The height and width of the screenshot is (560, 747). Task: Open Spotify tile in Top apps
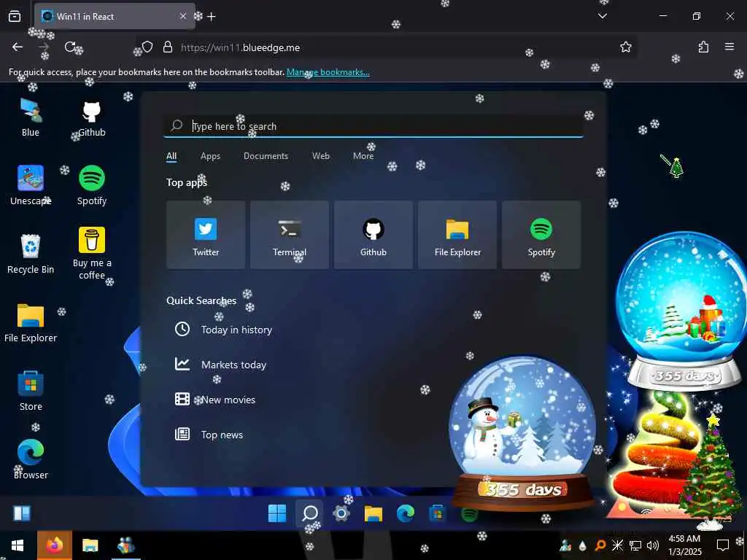click(541, 236)
